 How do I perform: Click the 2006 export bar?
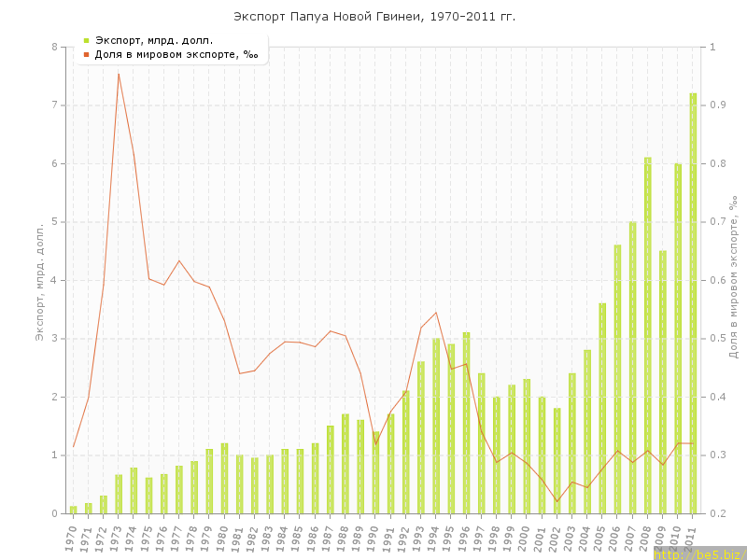tap(617, 379)
